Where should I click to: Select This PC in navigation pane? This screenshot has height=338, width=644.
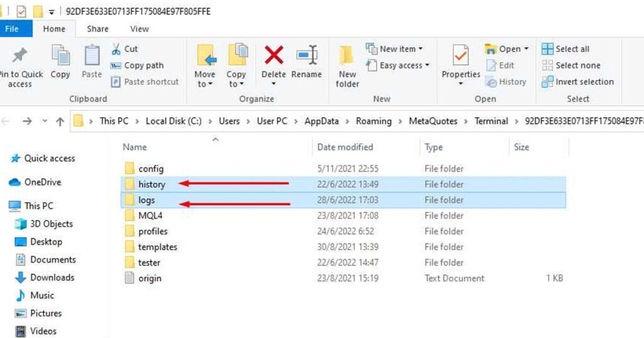pyautogui.click(x=31, y=205)
